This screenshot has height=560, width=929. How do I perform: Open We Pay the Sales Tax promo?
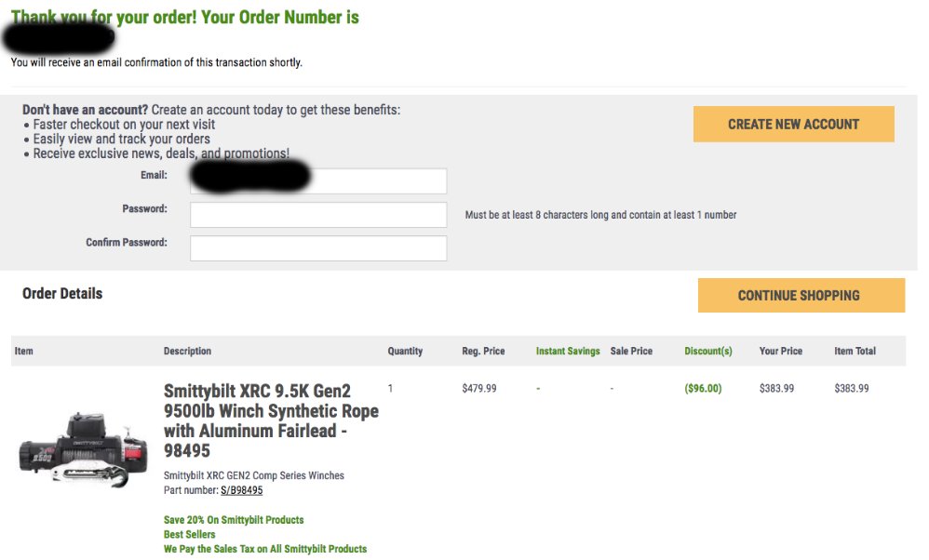(x=265, y=549)
